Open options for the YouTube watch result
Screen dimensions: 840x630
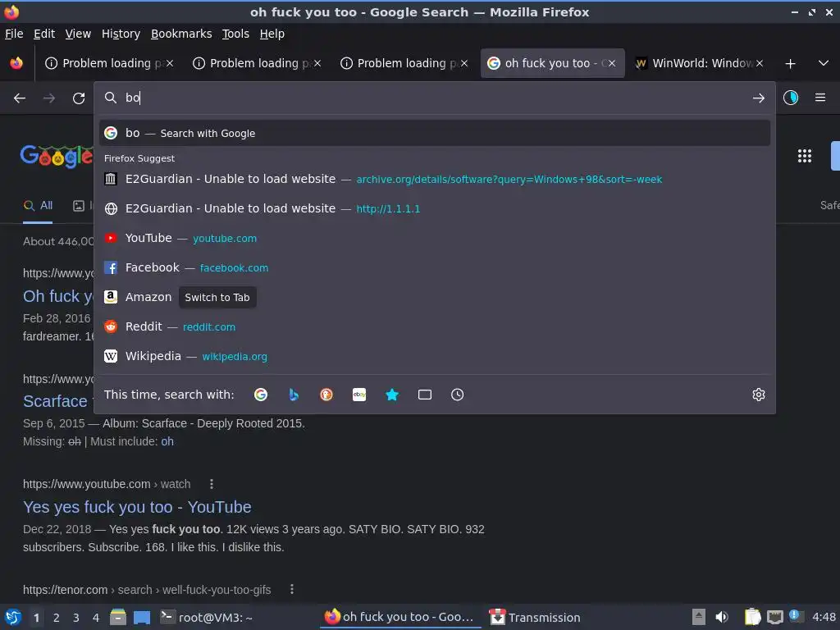tap(212, 484)
